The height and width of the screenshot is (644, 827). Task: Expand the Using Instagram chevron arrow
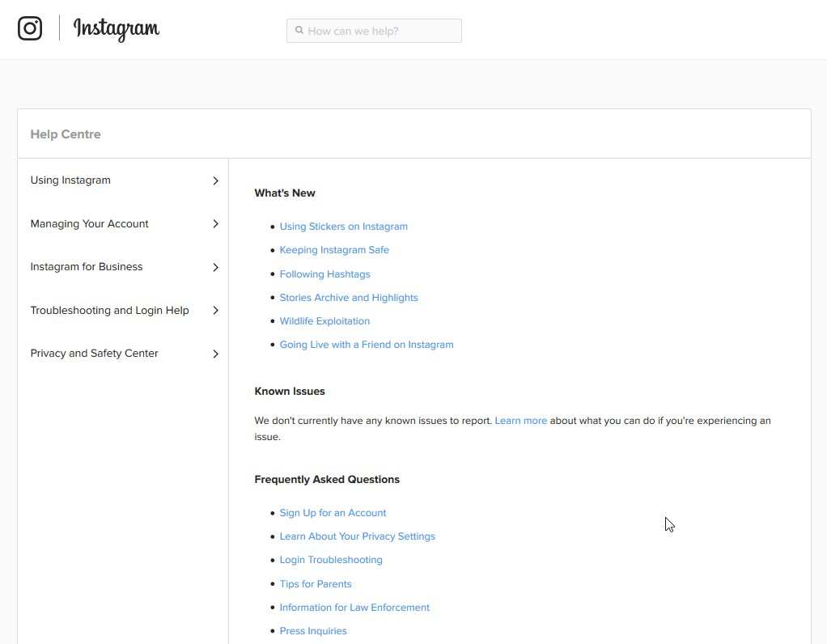[215, 180]
